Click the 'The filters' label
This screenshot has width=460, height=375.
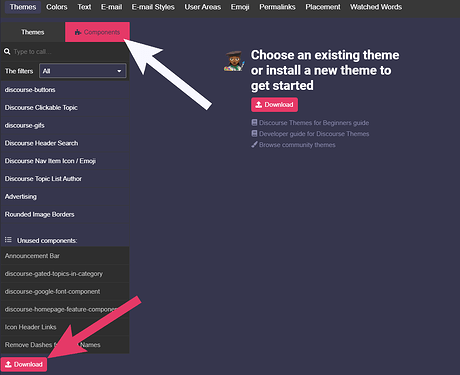click(19, 71)
